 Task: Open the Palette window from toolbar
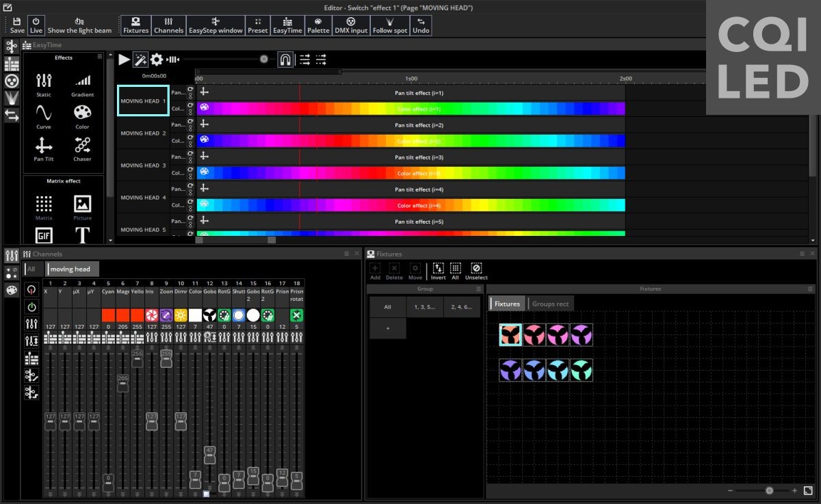coord(318,25)
